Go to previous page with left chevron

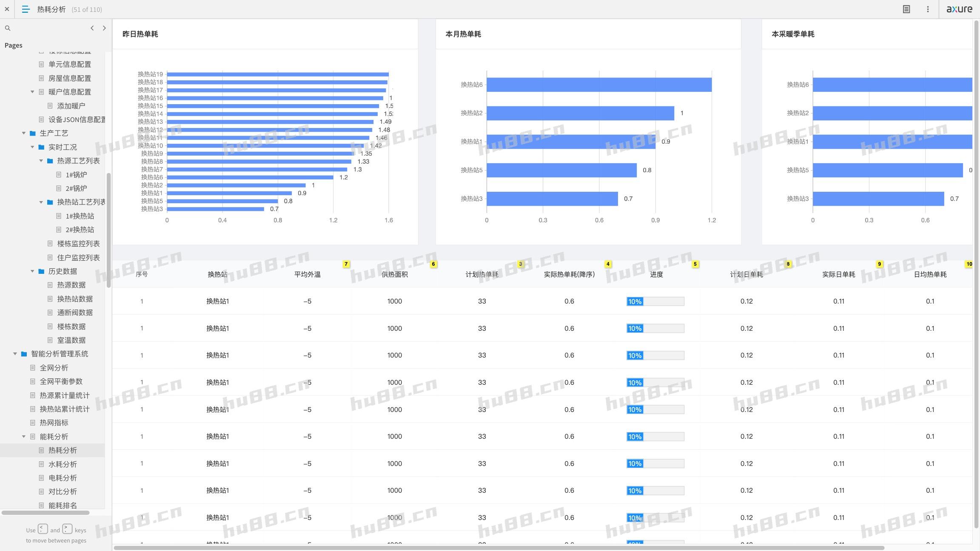(x=92, y=28)
